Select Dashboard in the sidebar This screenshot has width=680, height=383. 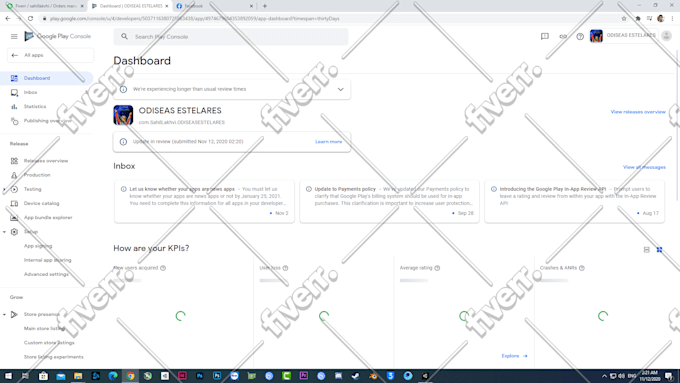(x=46, y=78)
